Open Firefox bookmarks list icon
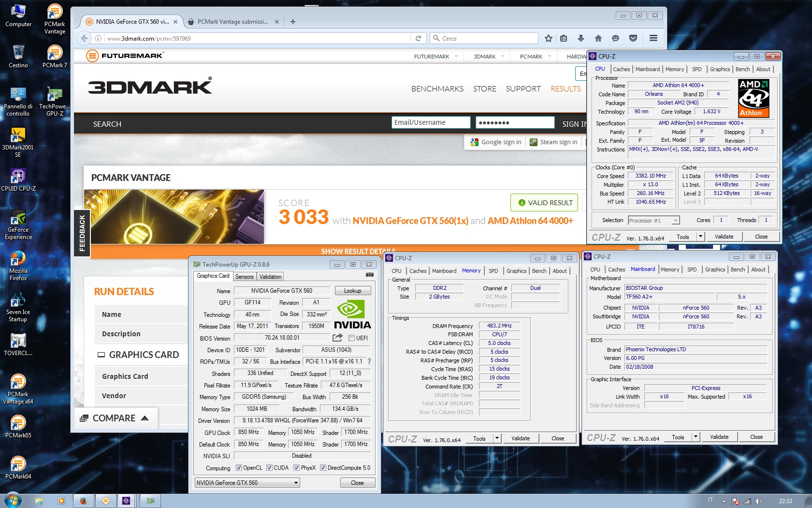 click(x=564, y=38)
